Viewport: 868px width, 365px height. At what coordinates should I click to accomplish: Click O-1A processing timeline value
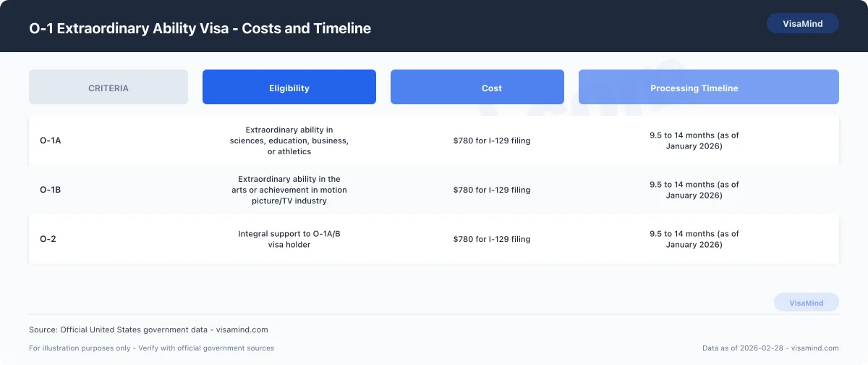tap(694, 140)
